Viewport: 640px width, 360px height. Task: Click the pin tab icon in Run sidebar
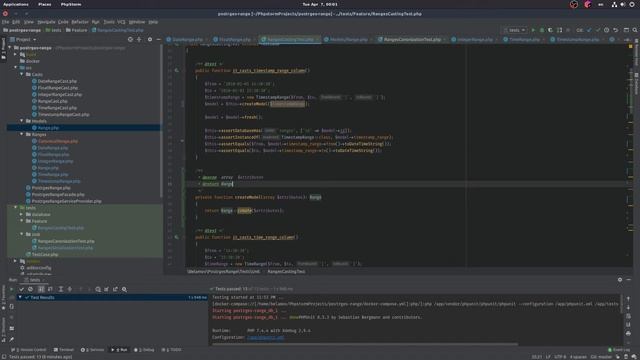coord(11,339)
